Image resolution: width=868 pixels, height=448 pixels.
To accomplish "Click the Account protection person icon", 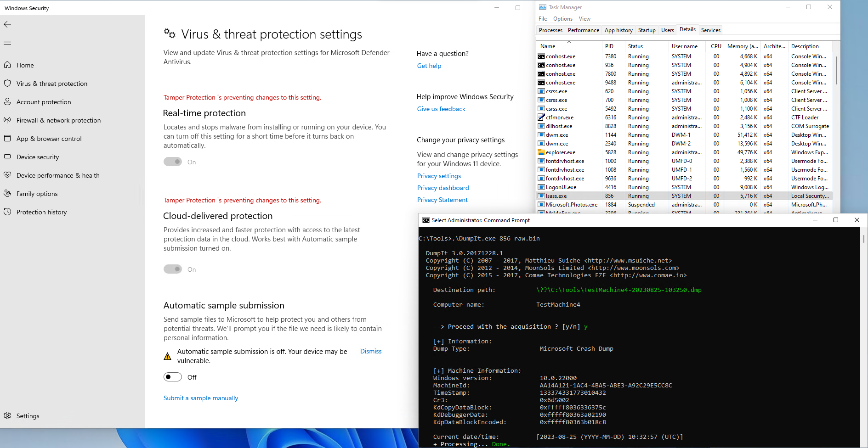I will 7,101.
